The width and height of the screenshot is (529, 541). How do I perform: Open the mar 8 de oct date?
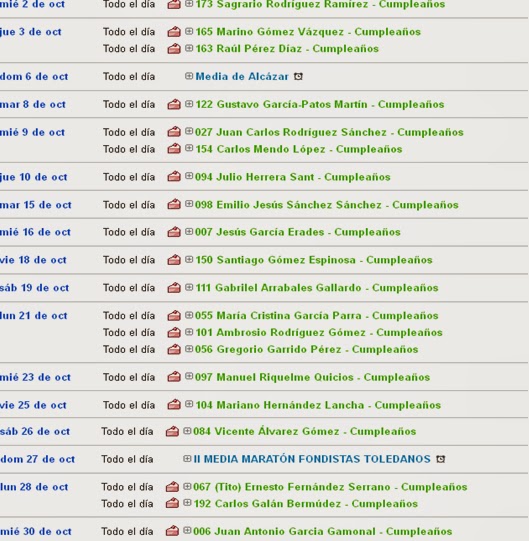click(x=33, y=104)
